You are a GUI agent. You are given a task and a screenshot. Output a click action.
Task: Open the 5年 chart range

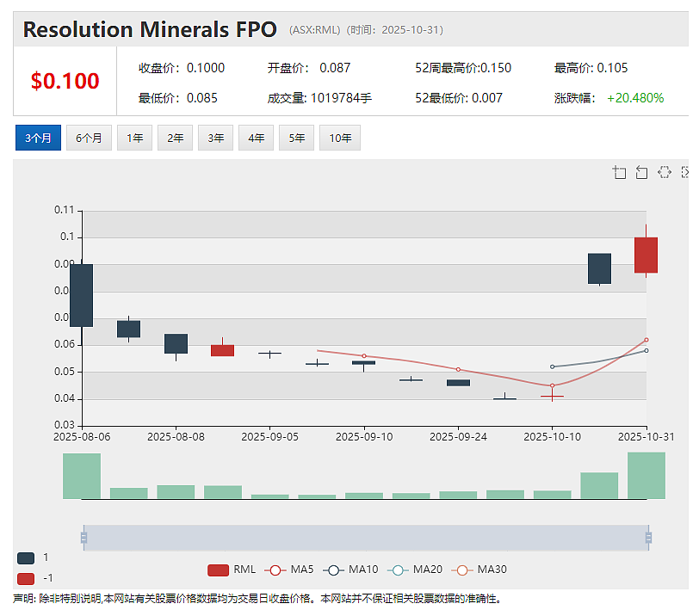point(296,138)
